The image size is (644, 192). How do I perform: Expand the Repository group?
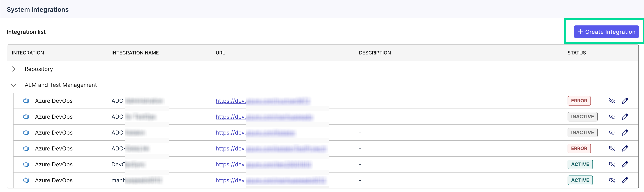pos(14,69)
